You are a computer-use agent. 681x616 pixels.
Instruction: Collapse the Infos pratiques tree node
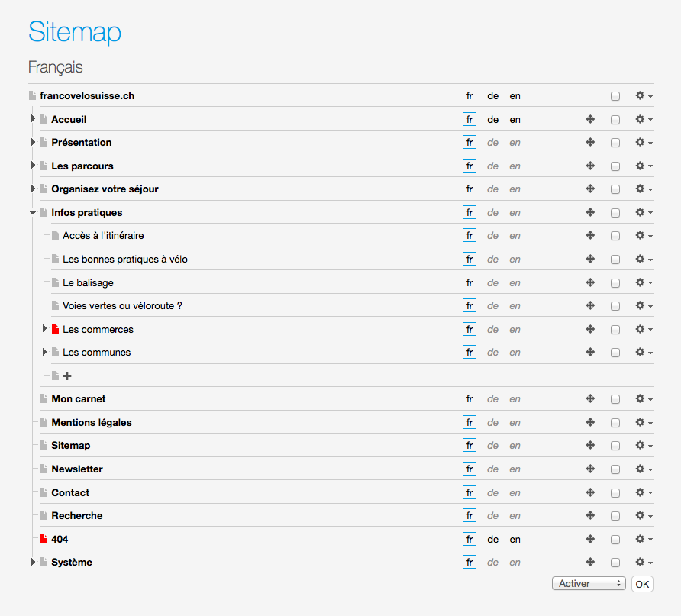tap(33, 213)
